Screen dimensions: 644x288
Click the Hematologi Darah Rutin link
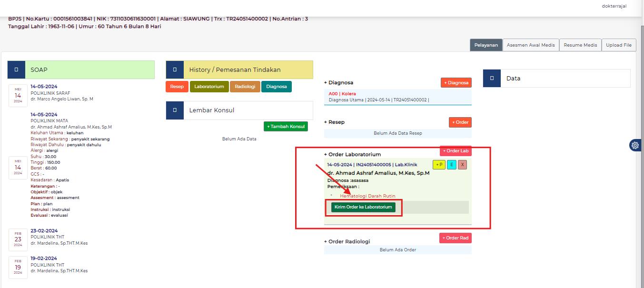point(367,196)
